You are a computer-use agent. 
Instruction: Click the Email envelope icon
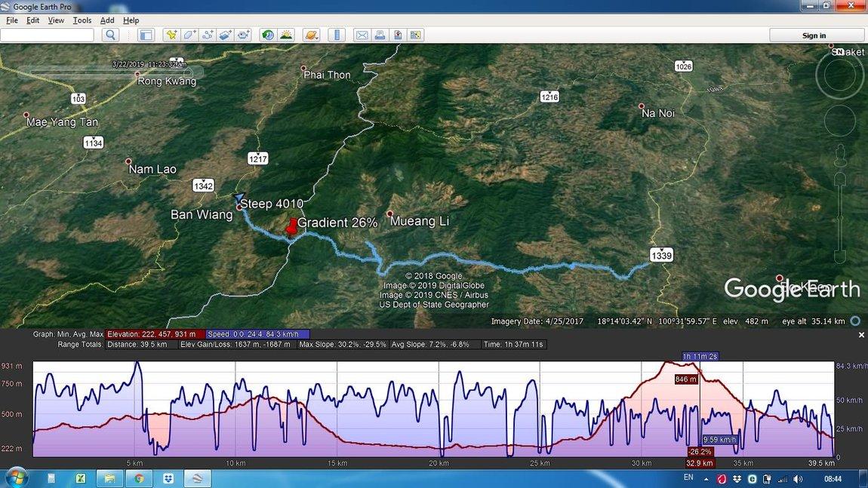362,35
